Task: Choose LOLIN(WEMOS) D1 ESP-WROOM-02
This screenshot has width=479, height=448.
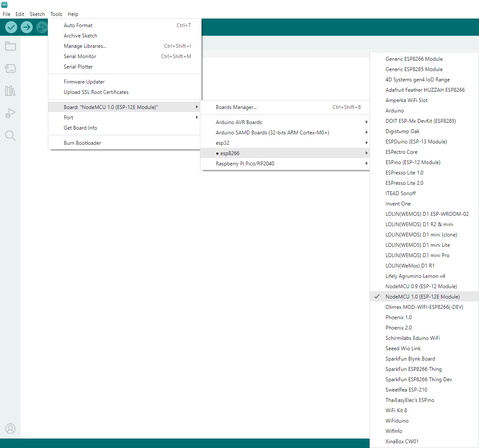Action: pos(424,214)
